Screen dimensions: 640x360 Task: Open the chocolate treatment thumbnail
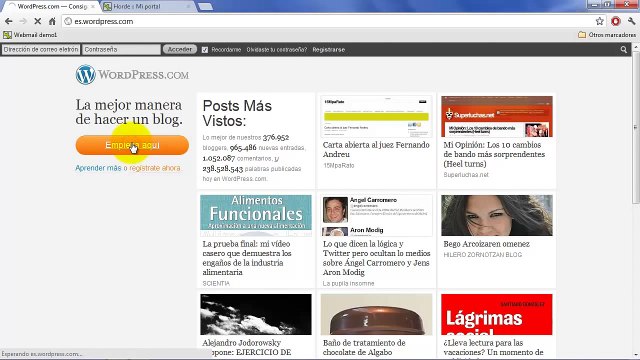click(x=376, y=314)
